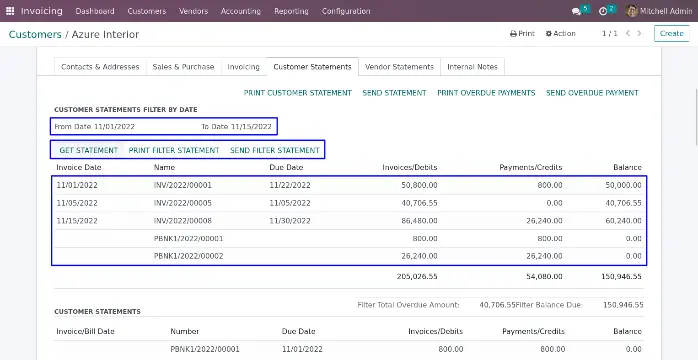Click Send Overdue Payment
The width and height of the screenshot is (698, 360).
(592, 93)
